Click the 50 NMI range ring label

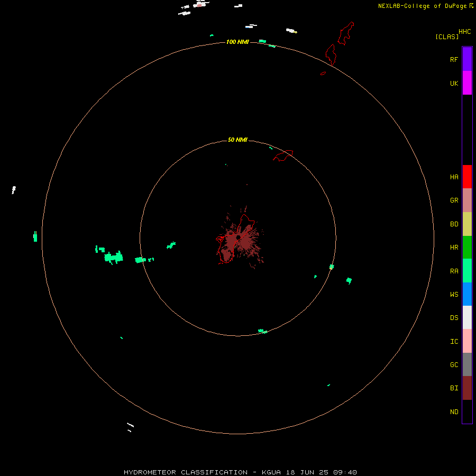point(237,140)
